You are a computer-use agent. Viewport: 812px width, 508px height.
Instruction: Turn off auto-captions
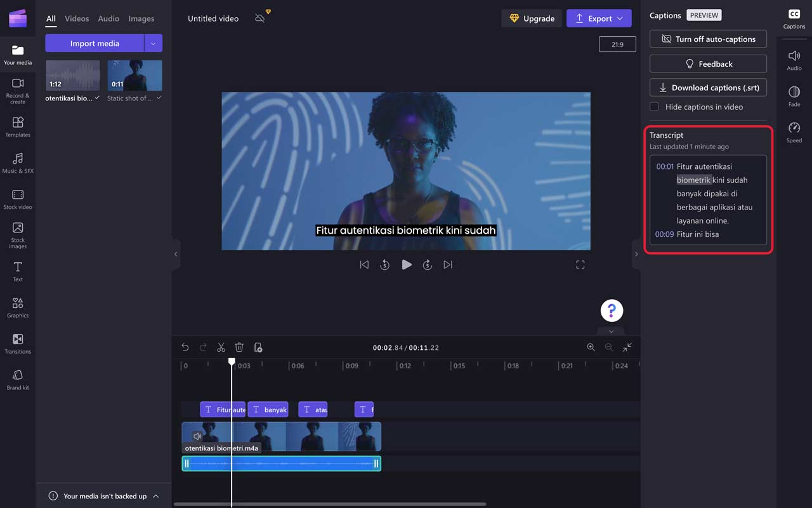coord(708,39)
